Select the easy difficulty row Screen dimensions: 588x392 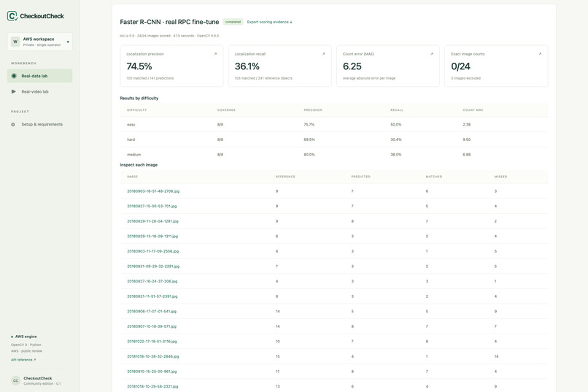tap(333, 125)
